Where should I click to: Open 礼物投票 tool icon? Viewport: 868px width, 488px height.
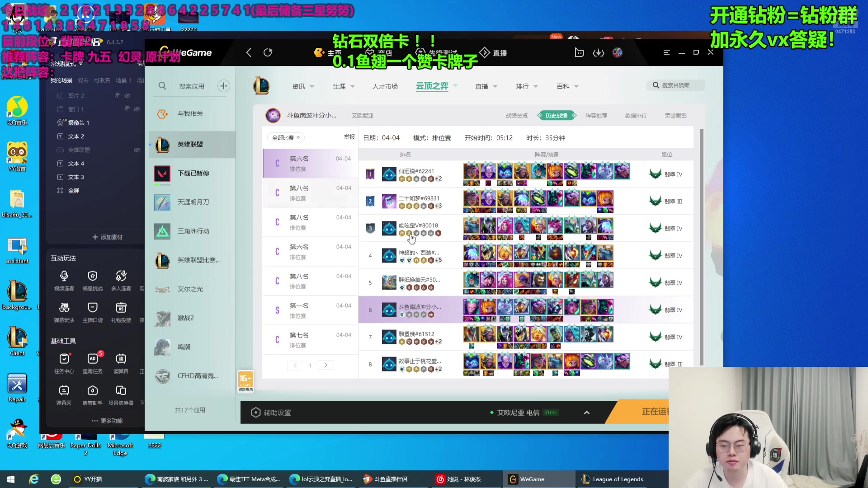pyautogui.click(x=121, y=312)
